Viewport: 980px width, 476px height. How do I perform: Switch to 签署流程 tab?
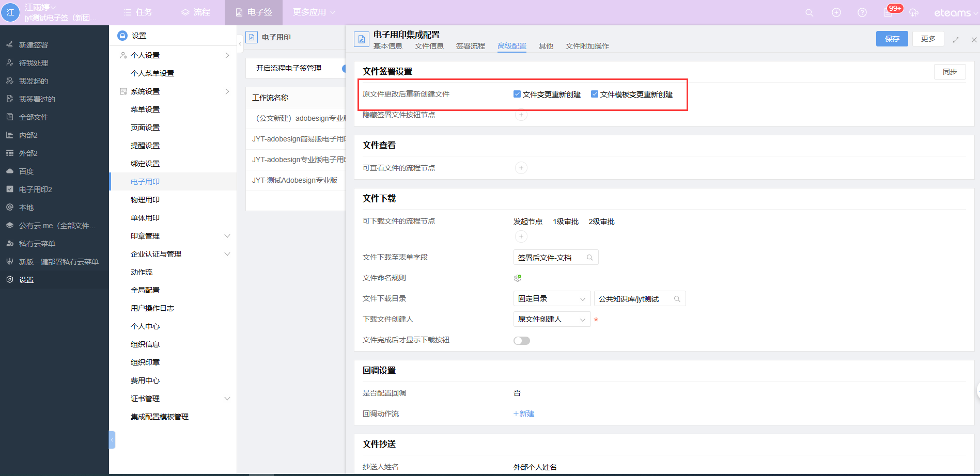point(471,46)
